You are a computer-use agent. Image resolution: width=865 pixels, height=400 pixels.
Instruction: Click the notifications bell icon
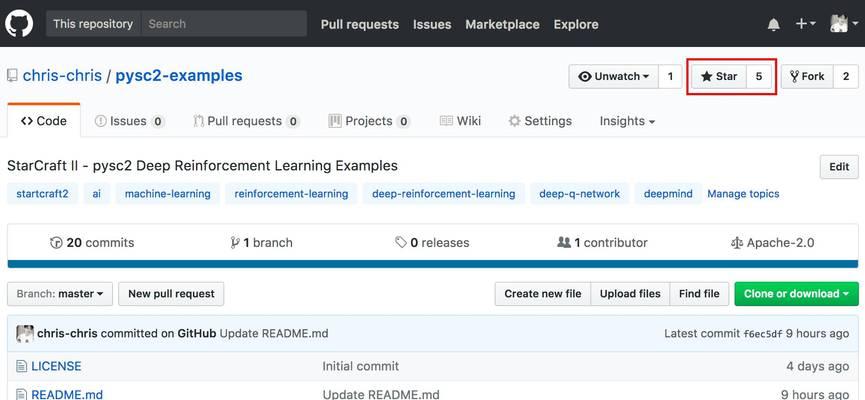click(774, 24)
